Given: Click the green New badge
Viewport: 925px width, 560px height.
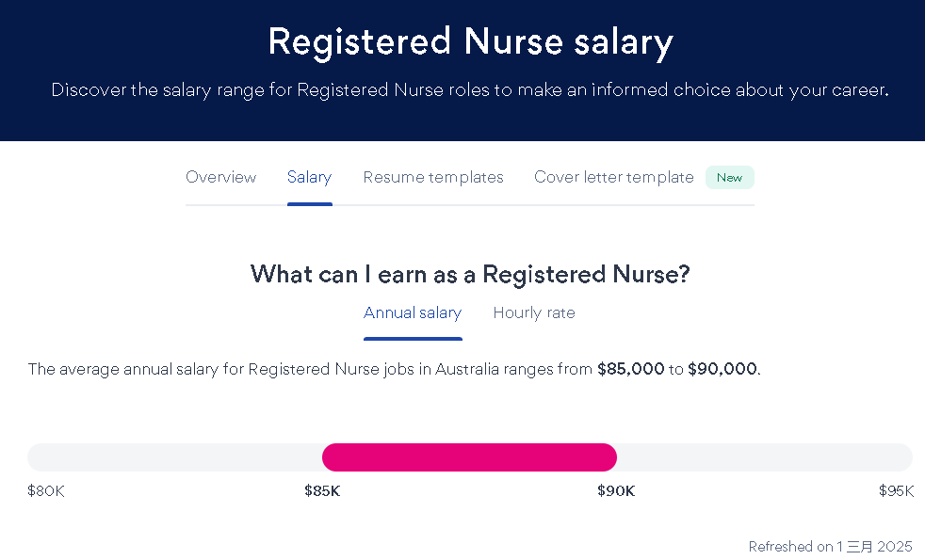Looking at the screenshot, I should click(x=729, y=178).
